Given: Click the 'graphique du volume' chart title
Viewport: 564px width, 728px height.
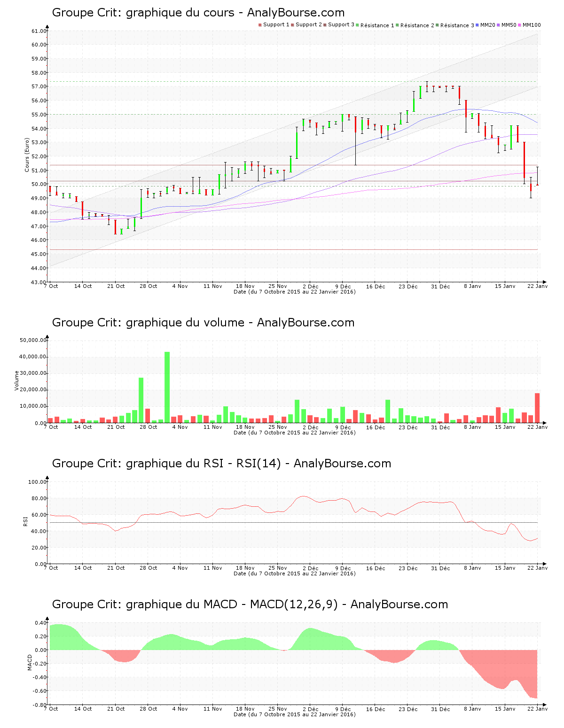Looking at the screenshot, I should [x=203, y=323].
